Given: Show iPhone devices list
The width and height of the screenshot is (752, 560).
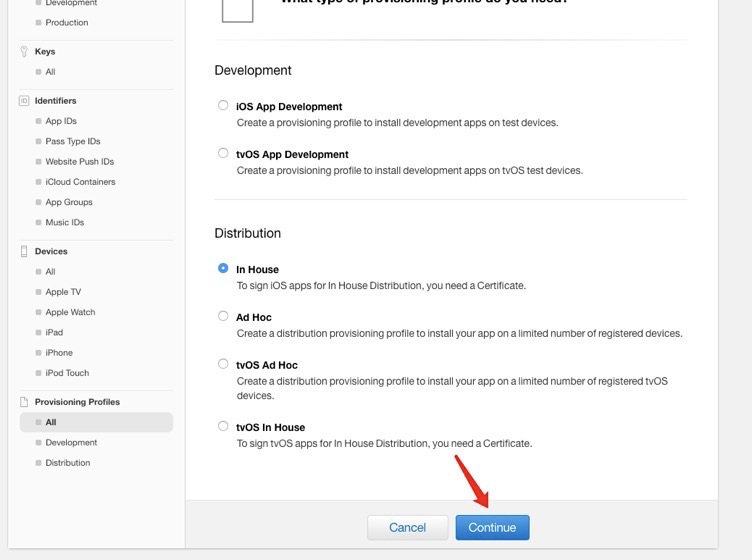Looking at the screenshot, I should pyautogui.click(x=59, y=352).
